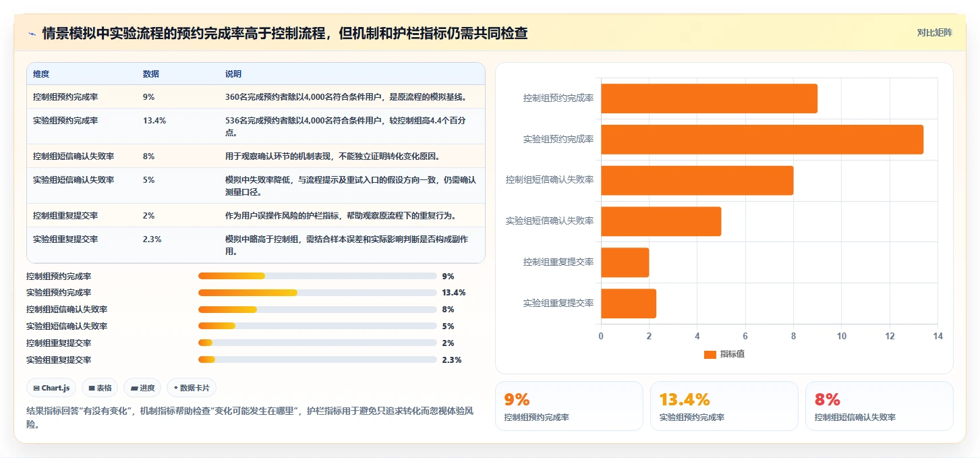Click the description starting with 用于观察确认环节
This screenshot has height=458, width=980.
[x=333, y=156]
